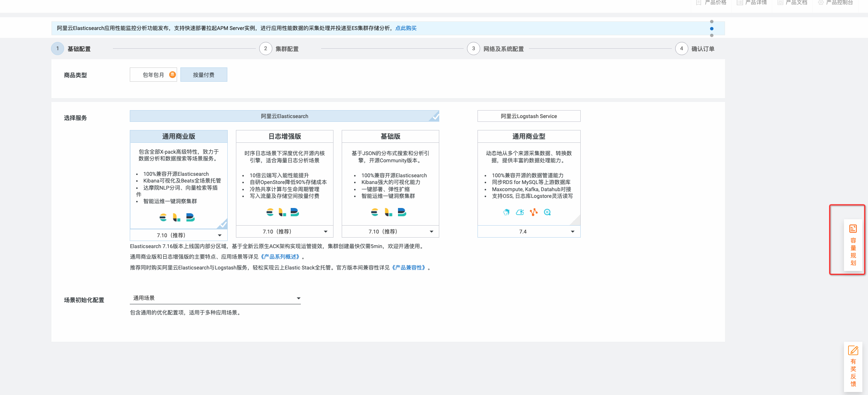Click Elasticsearch logo icon in 基础版 card

(374, 212)
